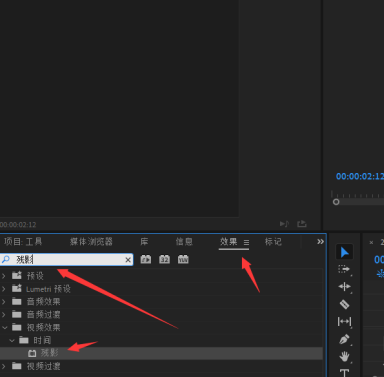Select the Track Select Forward tool

(344, 269)
